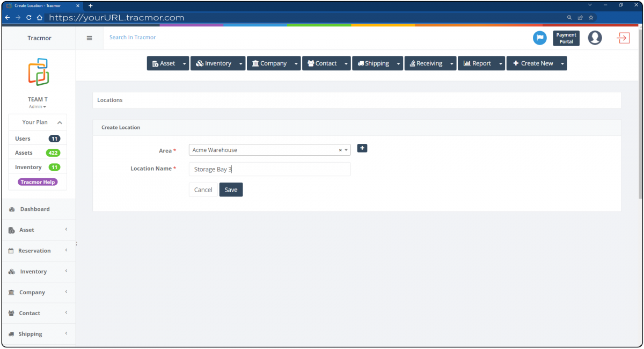
Task: Open the Area combo box dropdown
Action: coord(346,150)
